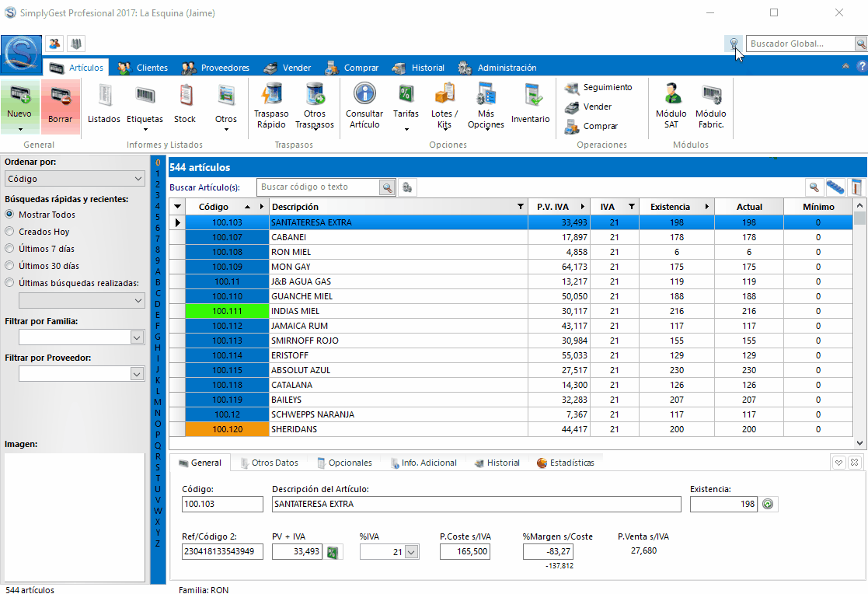Click the article search magnifier button
Image resolution: width=868 pixels, height=594 pixels.
click(388, 187)
